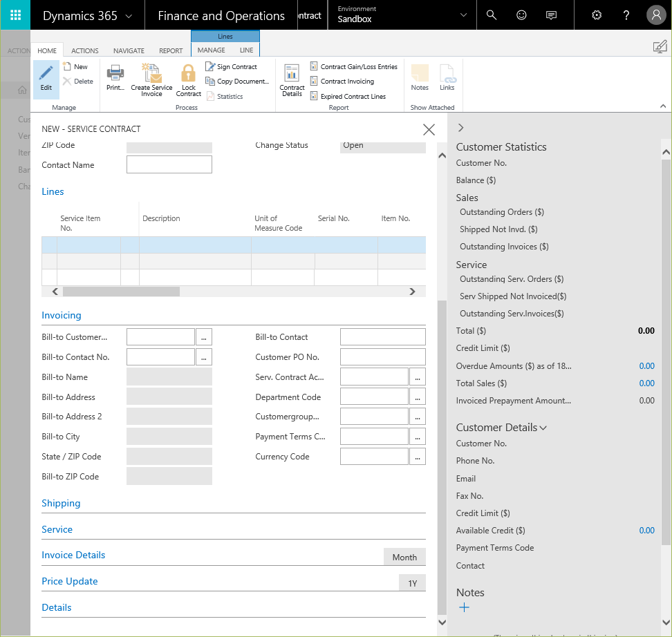The width and height of the screenshot is (672, 637).
Task: Open Contract Details report
Action: point(292,80)
